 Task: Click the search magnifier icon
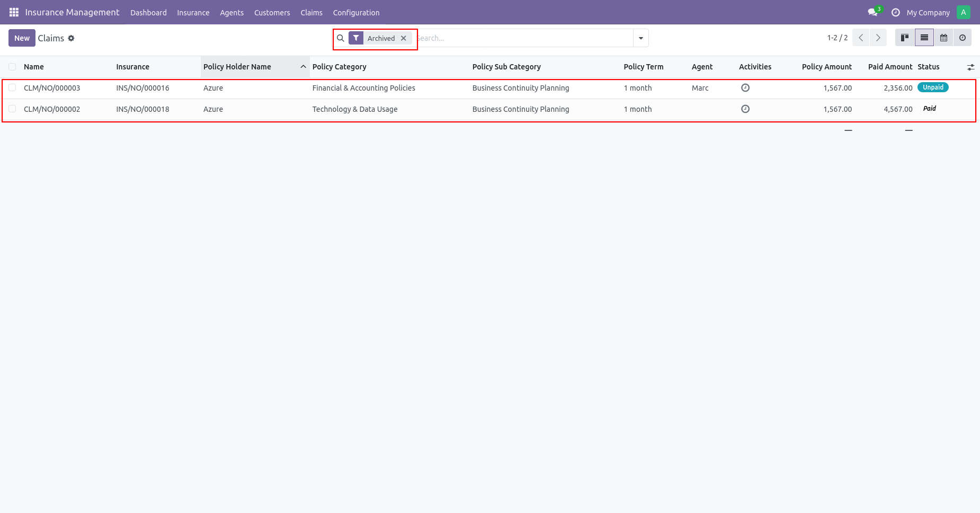[x=341, y=38]
